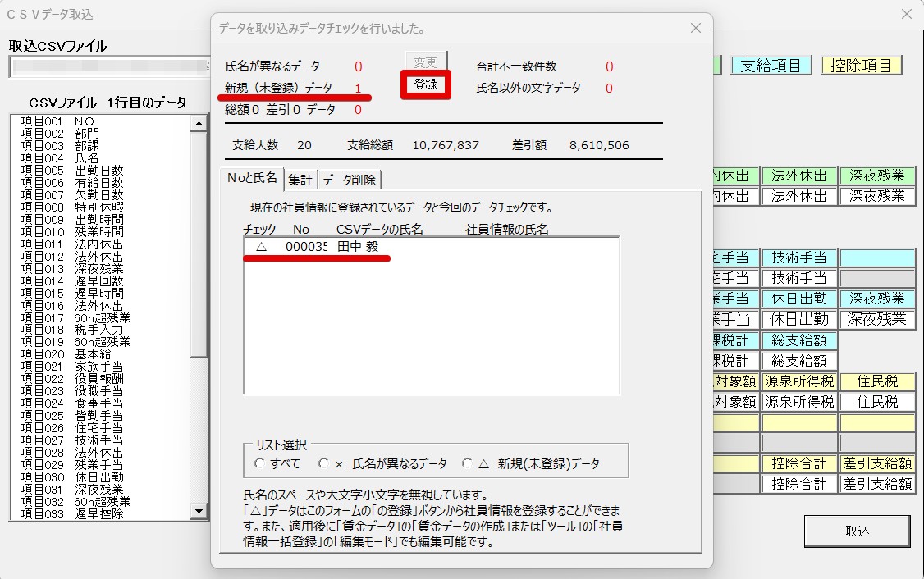Click the 支給項目 button
Viewport: 924px width, 579px height.
pyautogui.click(x=771, y=66)
